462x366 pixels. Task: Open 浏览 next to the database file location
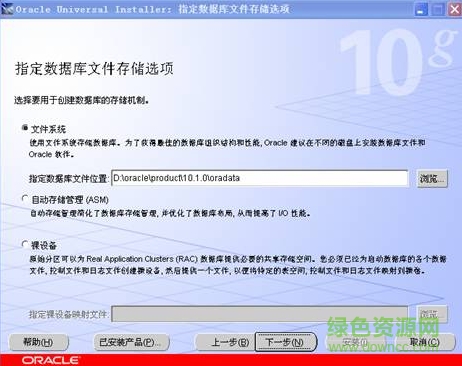pos(432,179)
